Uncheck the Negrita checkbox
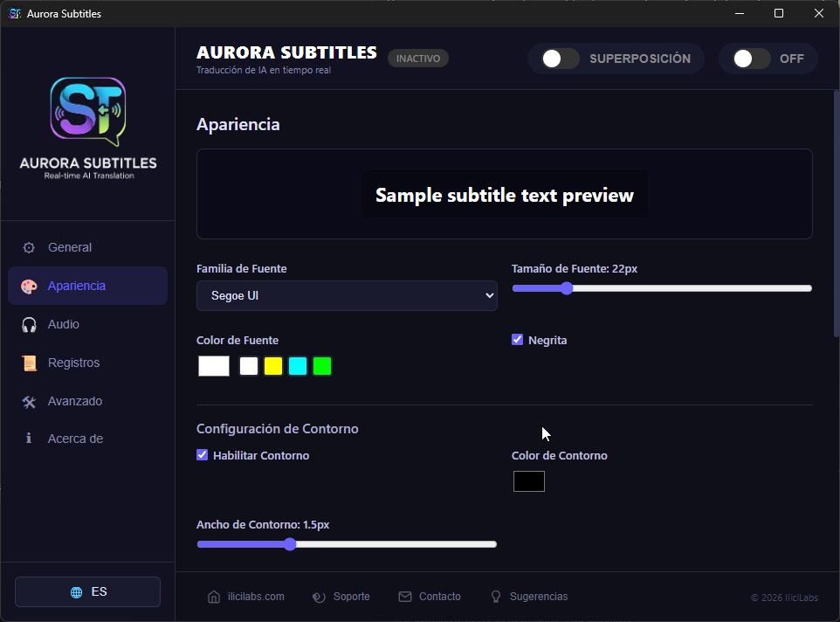This screenshot has width=840, height=622. coord(517,340)
